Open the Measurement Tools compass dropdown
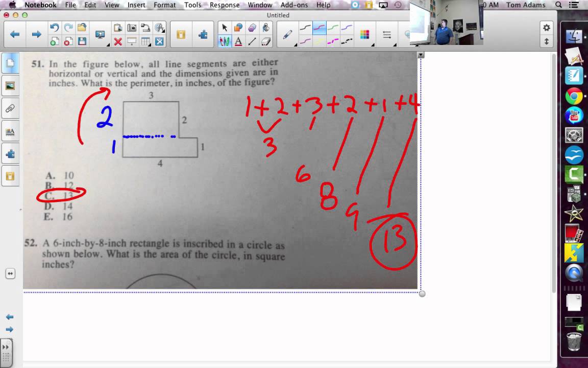 click(x=159, y=28)
